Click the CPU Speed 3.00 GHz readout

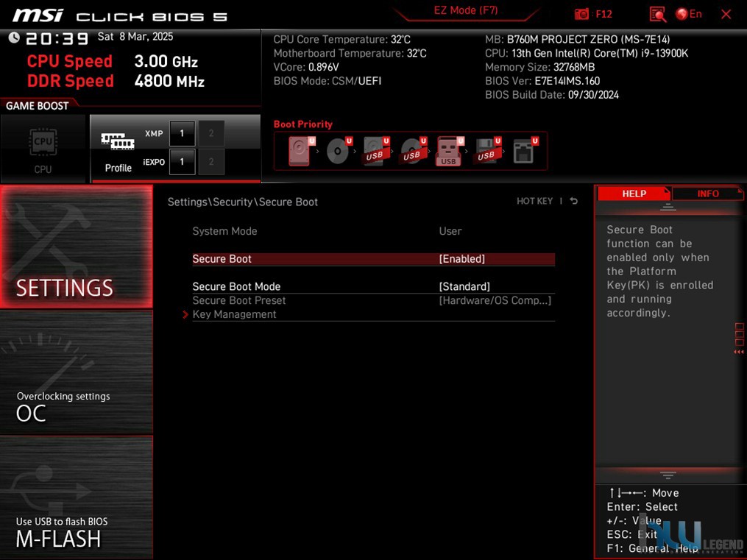(x=112, y=61)
